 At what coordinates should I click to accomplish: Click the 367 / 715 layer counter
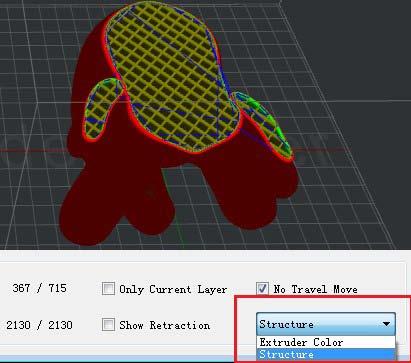(39, 288)
